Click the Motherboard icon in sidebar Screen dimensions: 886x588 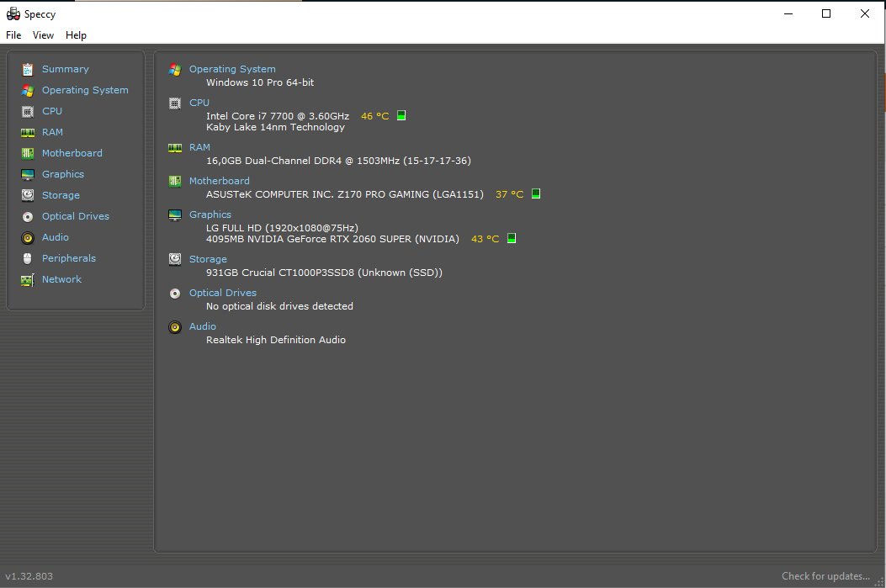pos(28,153)
